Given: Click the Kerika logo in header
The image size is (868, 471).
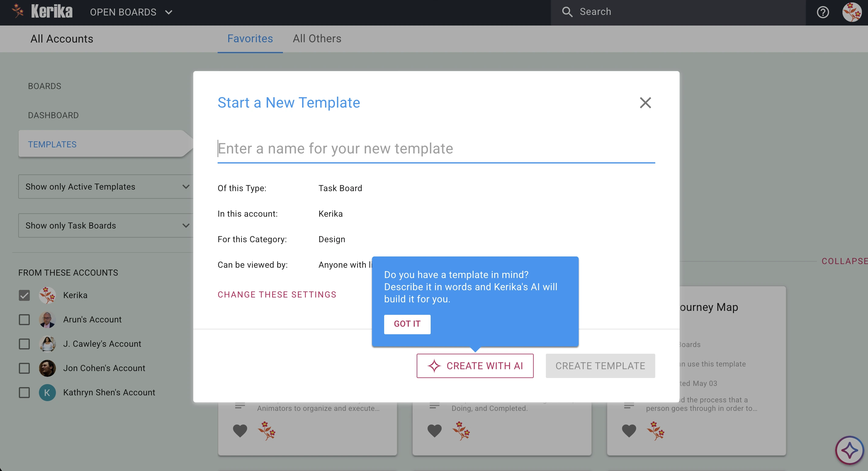Looking at the screenshot, I should point(42,12).
